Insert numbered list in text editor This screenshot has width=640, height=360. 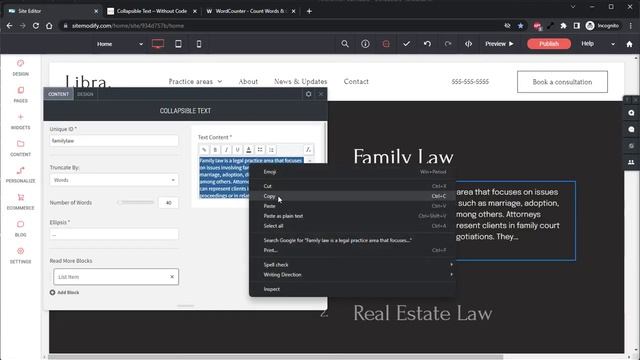click(271, 150)
